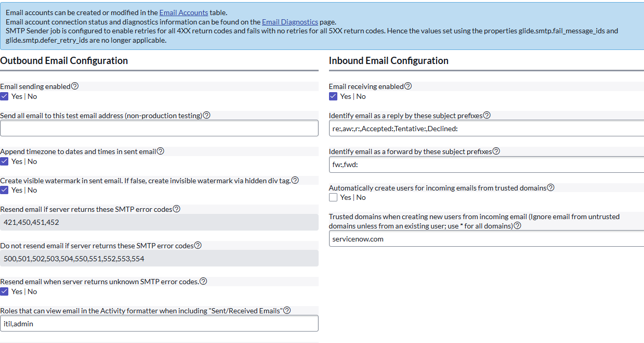Uncheck resend on unknown SMTP codes
Image resolution: width=644 pixels, height=343 pixels.
(5, 291)
